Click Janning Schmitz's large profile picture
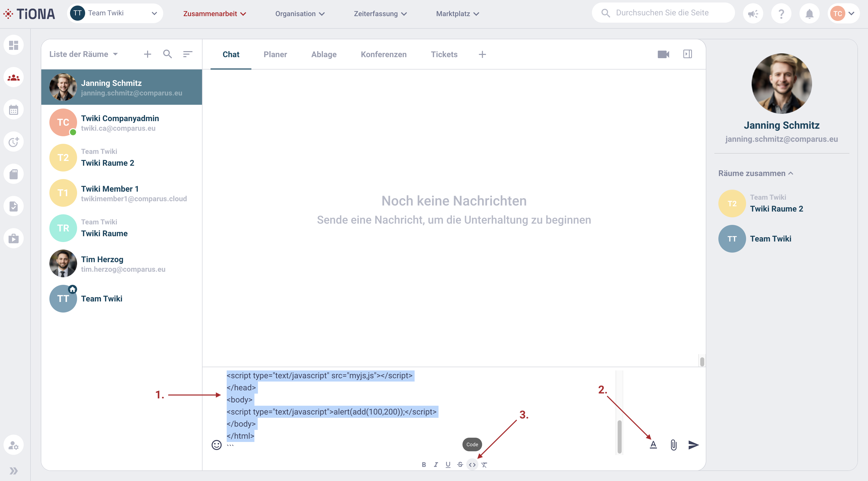 (781, 84)
